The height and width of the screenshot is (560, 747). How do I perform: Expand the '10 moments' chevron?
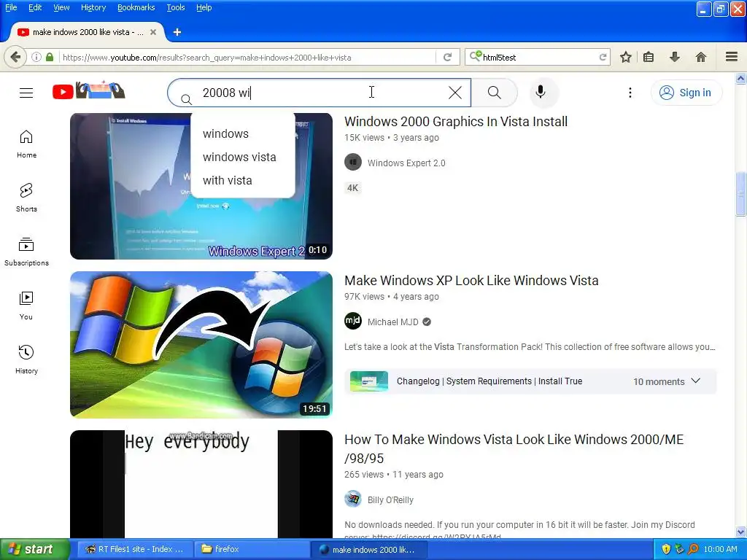coord(695,381)
